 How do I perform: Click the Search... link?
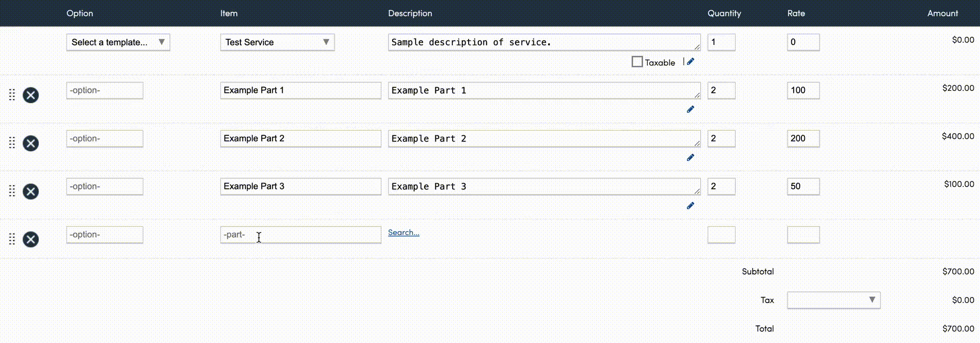[x=403, y=233]
